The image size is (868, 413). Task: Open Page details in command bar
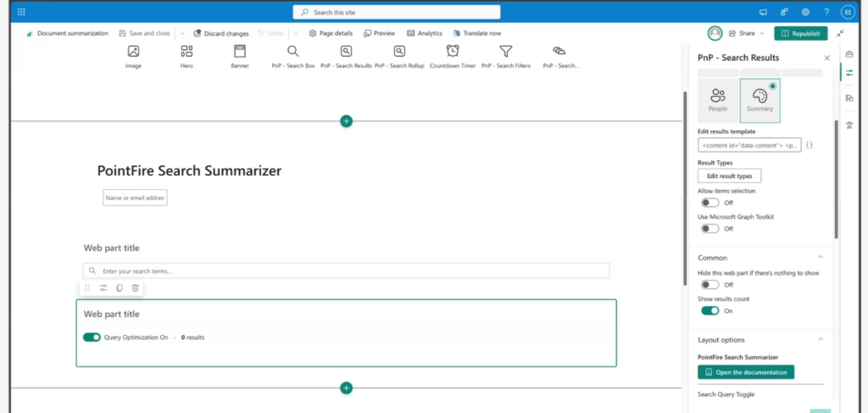(x=331, y=33)
